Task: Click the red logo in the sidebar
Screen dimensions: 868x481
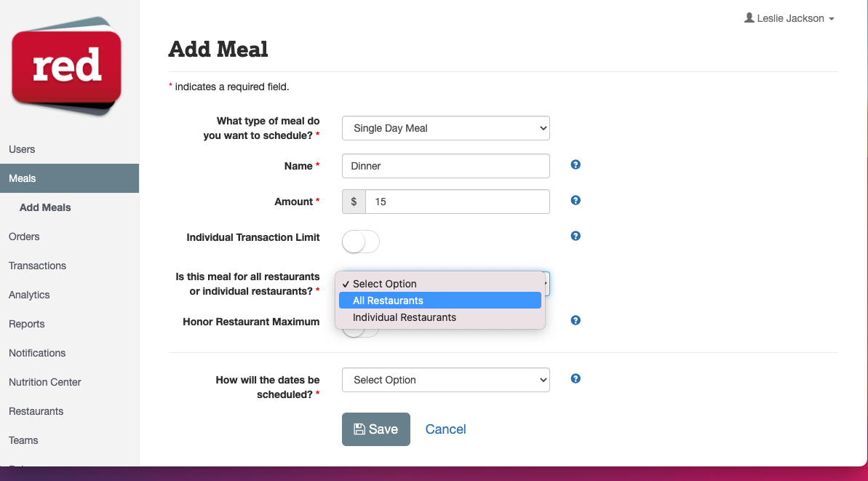Action: point(66,66)
